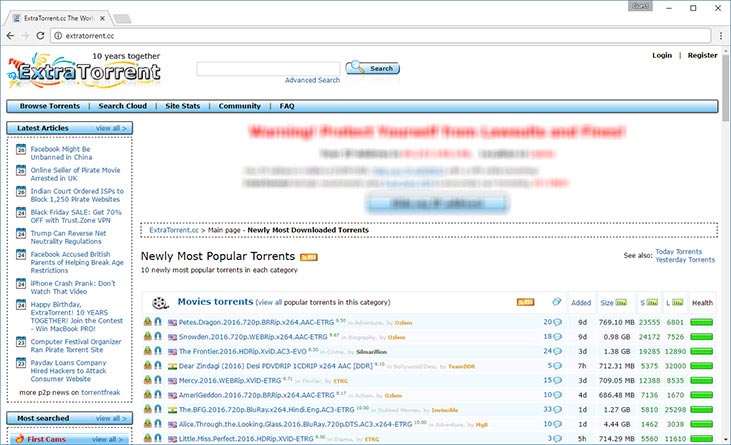This screenshot has width=731, height=445.
Task: Click the blurred blue Hide IP button
Action: pos(437,204)
